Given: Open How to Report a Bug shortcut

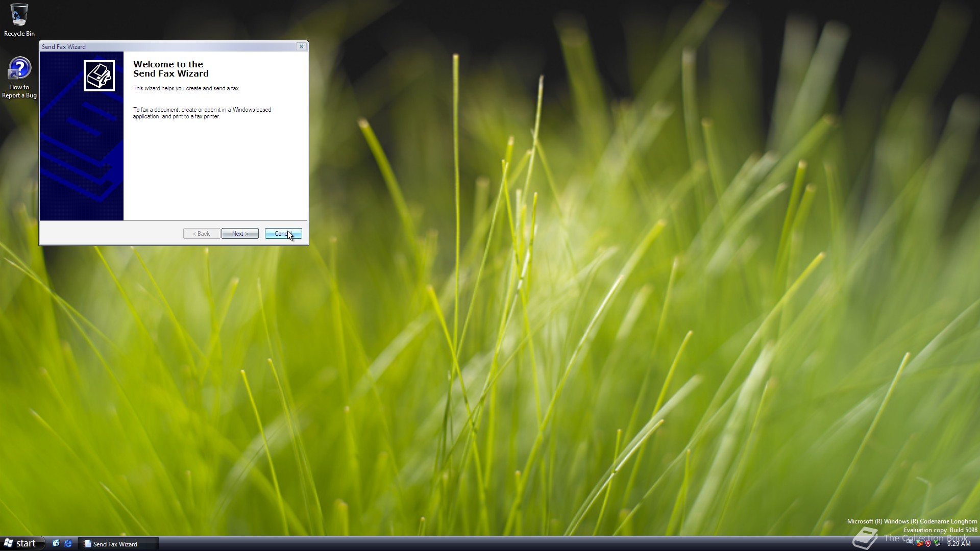Looking at the screenshot, I should (19, 69).
